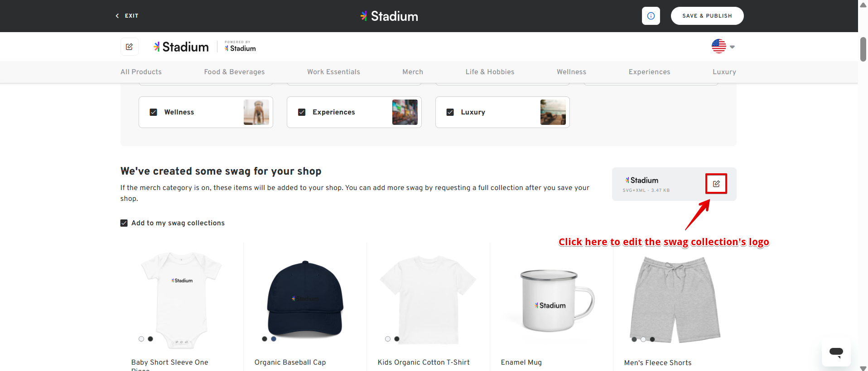Click the Save & Publish button
Image resolution: width=868 pixels, height=371 pixels.
(707, 16)
